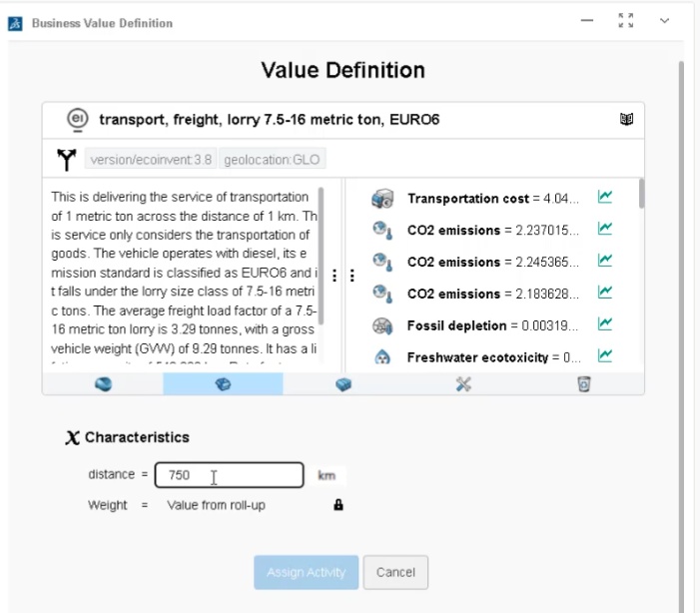The height and width of the screenshot is (613, 700).
Task: Click the panel splitter dots handle
Action: coord(343,276)
